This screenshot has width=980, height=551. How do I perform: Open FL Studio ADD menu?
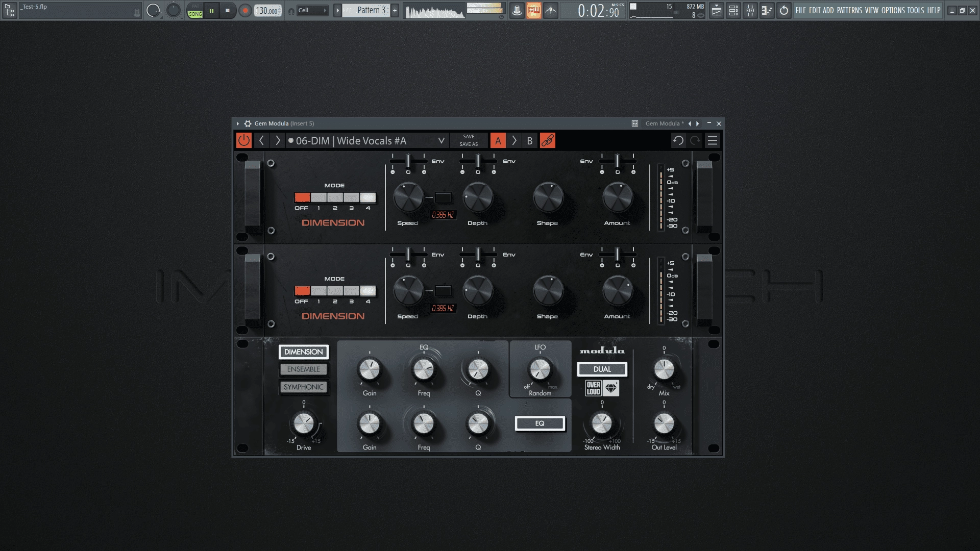(x=828, y=10)
